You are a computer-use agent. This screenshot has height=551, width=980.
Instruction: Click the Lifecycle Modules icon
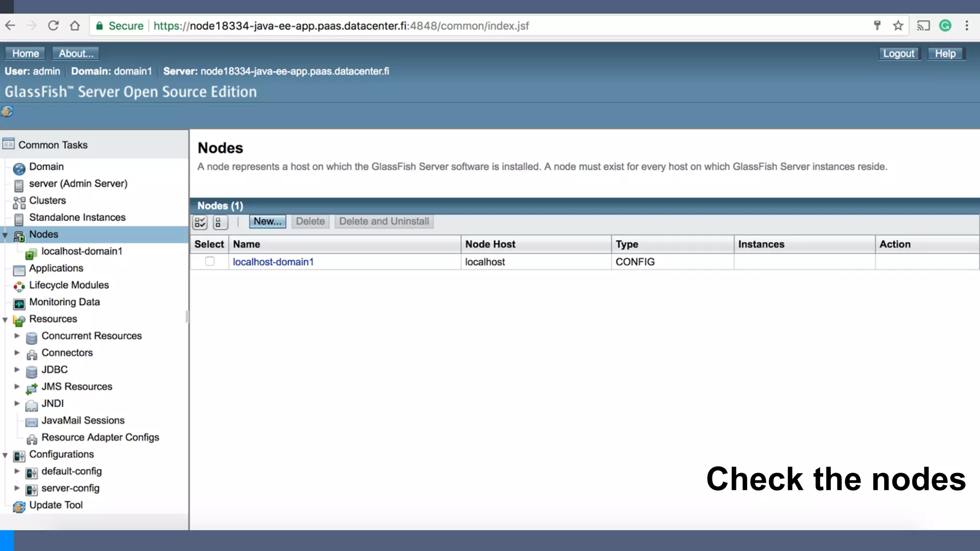tap(19, 287)
